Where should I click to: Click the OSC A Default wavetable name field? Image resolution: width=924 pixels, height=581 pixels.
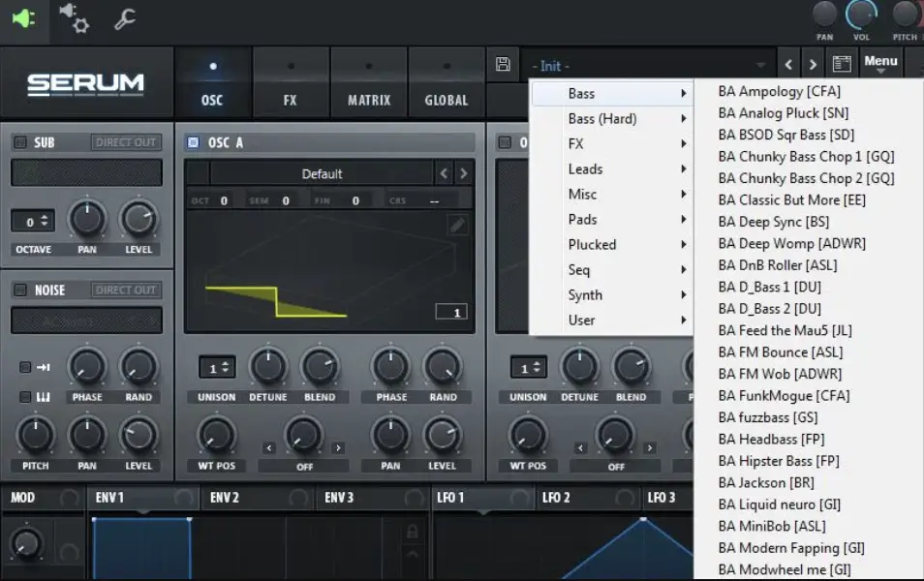(x=322, y=174)
